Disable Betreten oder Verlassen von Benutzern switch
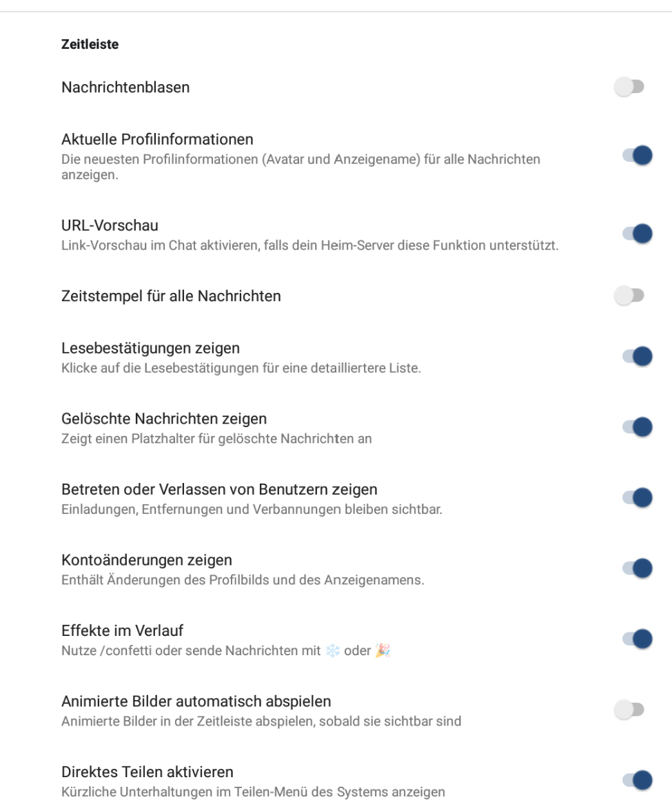The image size is (672, 804). click(x=637, y=497)
